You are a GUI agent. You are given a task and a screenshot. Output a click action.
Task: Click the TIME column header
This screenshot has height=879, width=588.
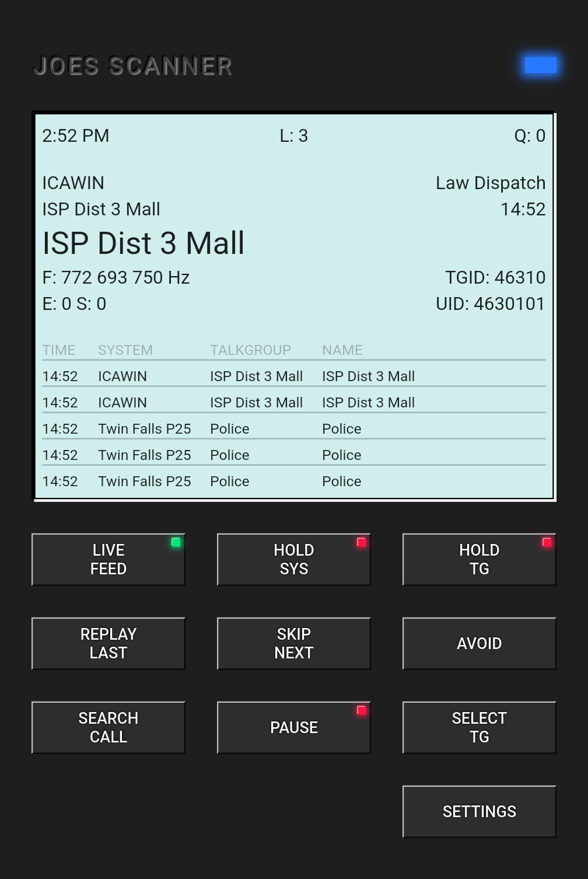click(58, 350)
